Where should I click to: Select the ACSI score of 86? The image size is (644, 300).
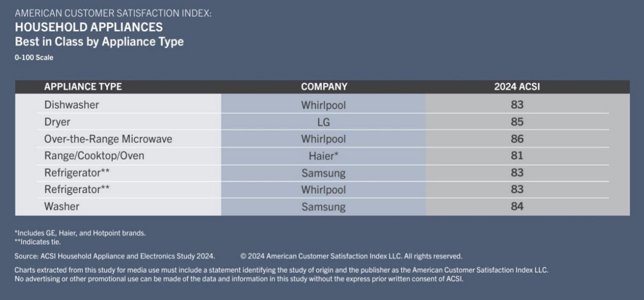[x=517, y=139]
